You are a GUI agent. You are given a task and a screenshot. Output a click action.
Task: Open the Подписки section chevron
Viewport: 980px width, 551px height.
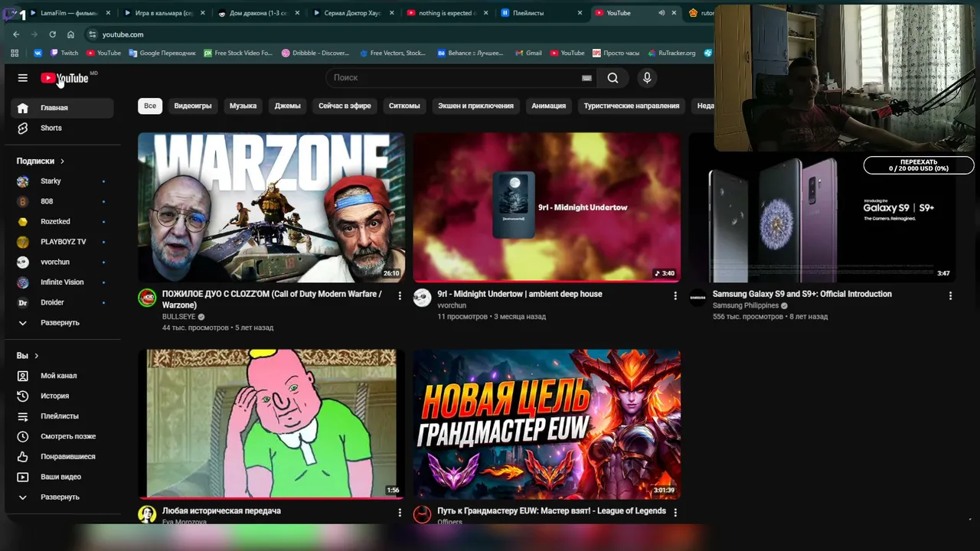(x=62, y=161)
